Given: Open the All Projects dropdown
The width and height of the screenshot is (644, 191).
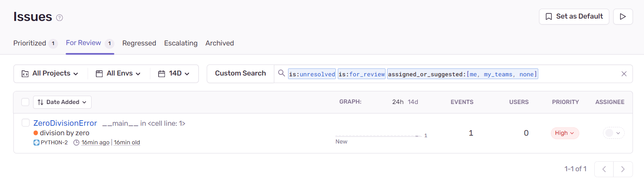Looking at the screenshot, I should click(x=50, y=74).
